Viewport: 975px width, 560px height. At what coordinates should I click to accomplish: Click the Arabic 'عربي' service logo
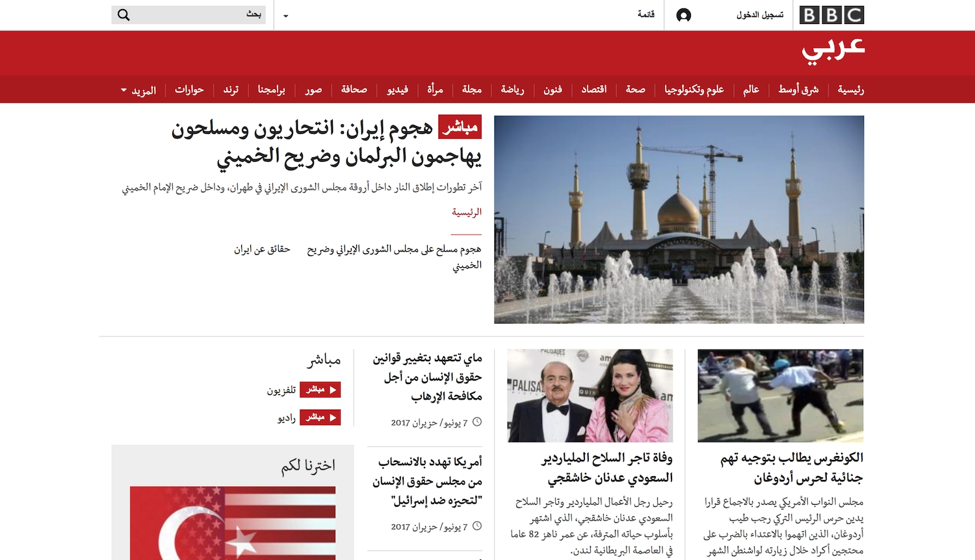(833, 50)
